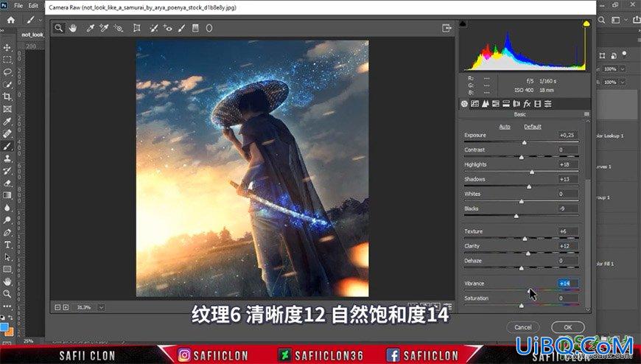This screenshot has width=641, height=364.
Task: Open the Effects fx panel tab
Action: (x=527, y=104)
